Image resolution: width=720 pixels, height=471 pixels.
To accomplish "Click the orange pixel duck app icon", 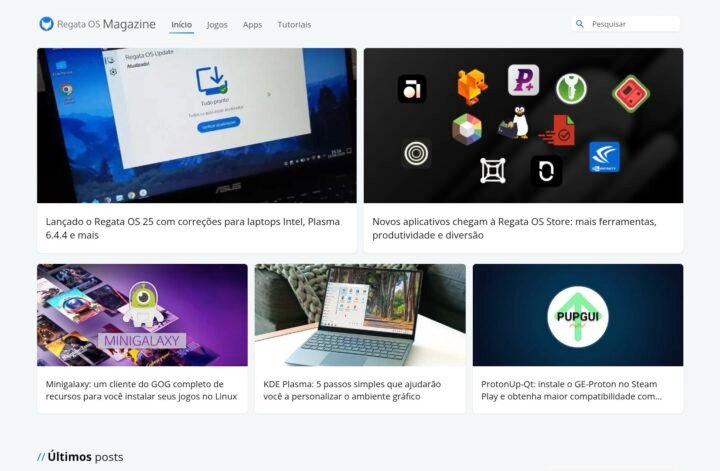I will 472,86.
